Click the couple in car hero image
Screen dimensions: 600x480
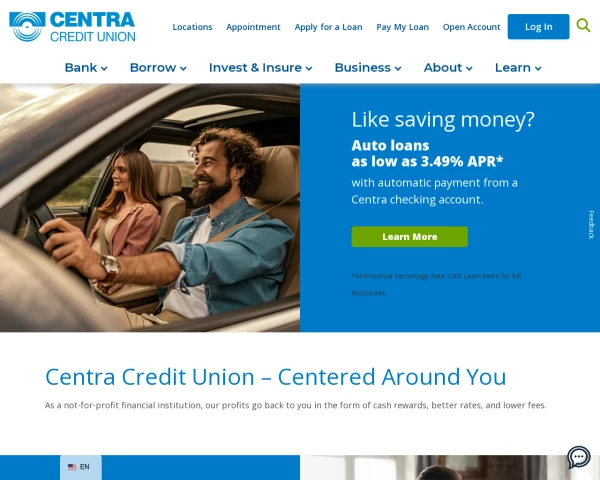tap(150, 208)
